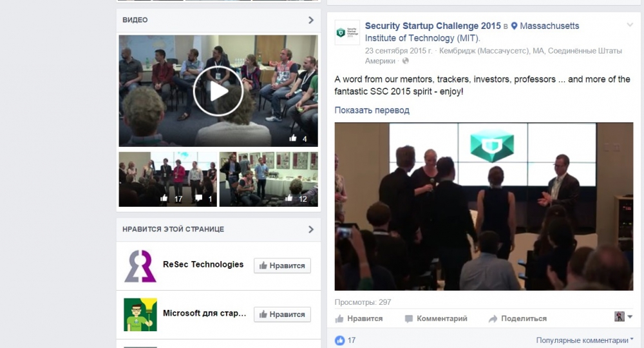Open the video thumbnail with 12 likes

coord(269,179)
